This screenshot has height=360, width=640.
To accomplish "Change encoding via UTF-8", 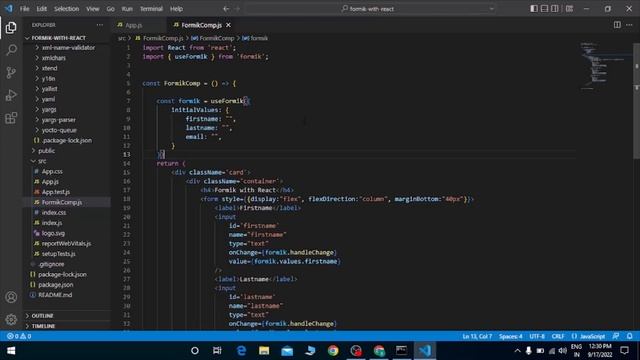I will pyautogui.click(x=537, y=336).
